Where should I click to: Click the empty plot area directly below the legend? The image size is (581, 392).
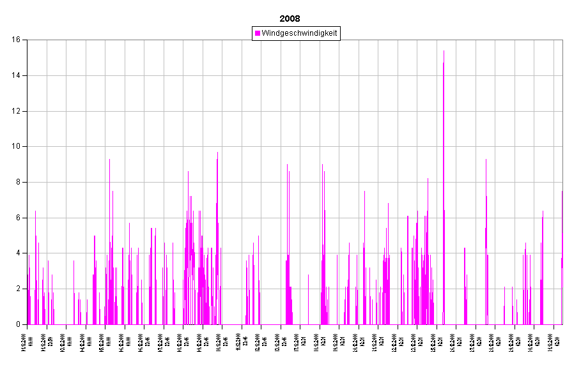296,96
